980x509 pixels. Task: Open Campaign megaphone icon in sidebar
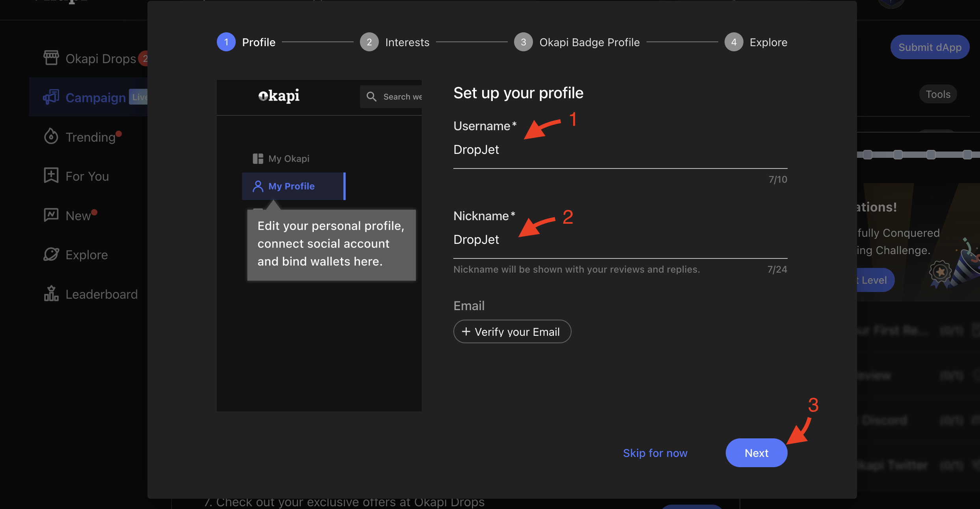coord(51,97)
